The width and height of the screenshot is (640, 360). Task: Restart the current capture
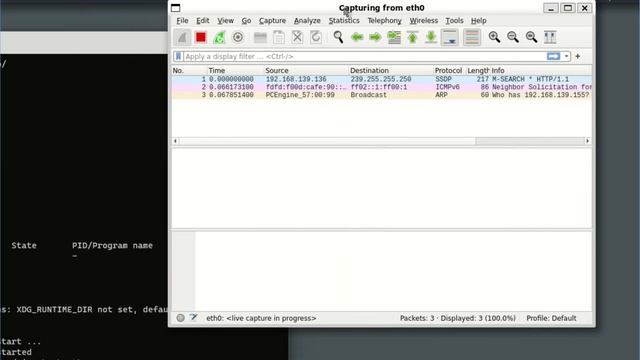click(219, 37)
